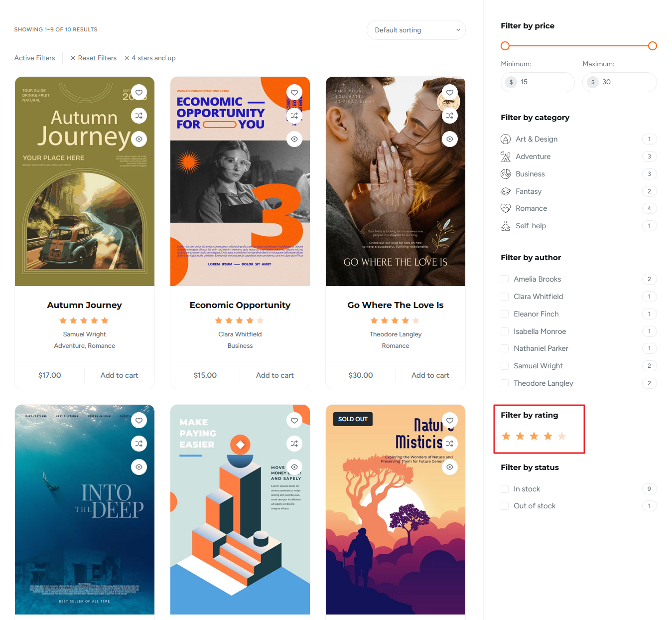Open the Default sorting dropdown
The image size is (672, 620).
pos(416,30)
